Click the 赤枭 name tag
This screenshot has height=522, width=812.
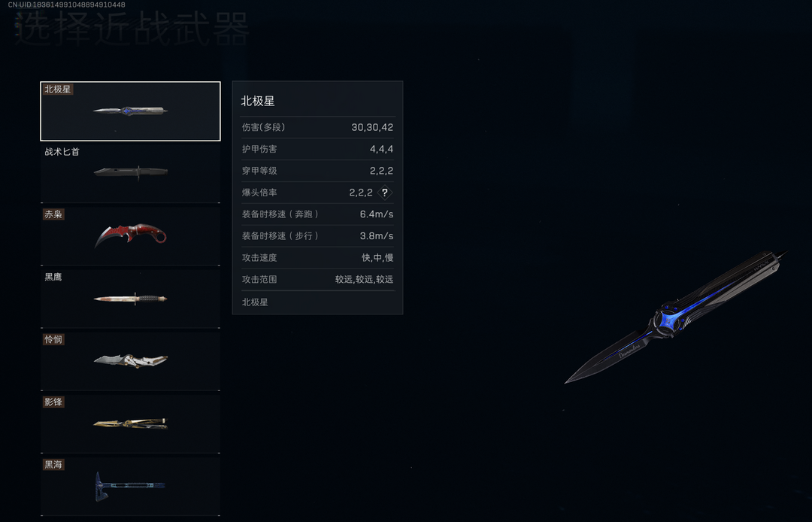point(53,214)
